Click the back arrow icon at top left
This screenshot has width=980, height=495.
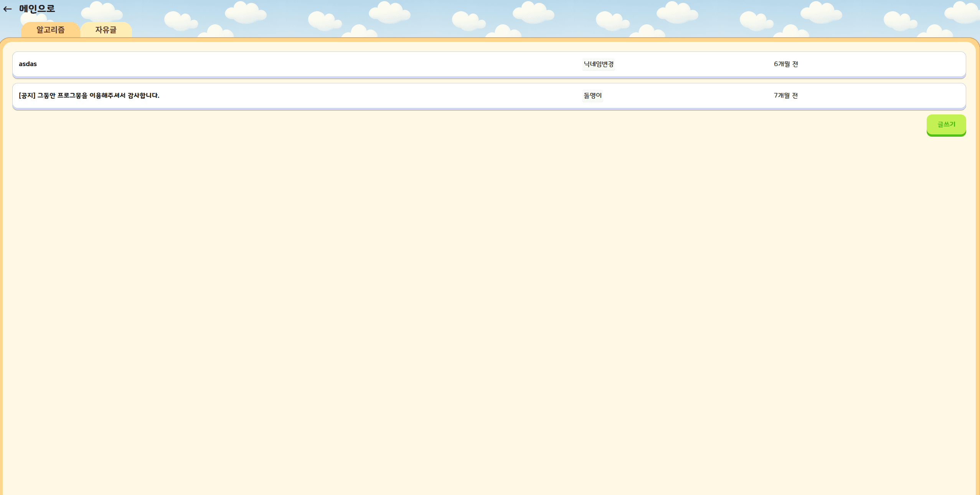point(8,8)
